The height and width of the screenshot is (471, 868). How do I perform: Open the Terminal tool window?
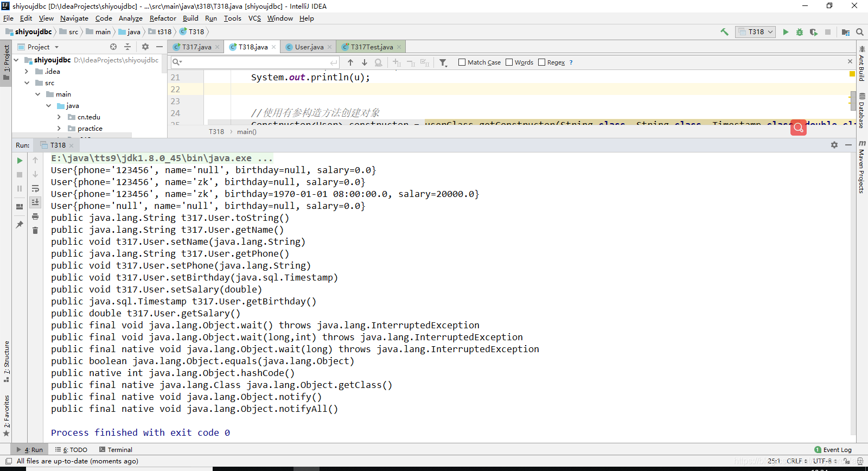click(x=116, y=450)
